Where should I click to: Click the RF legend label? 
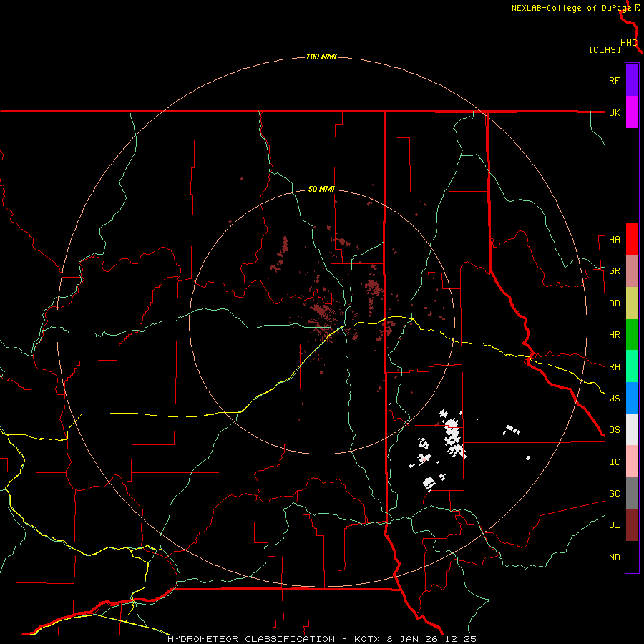pos(614,80)
